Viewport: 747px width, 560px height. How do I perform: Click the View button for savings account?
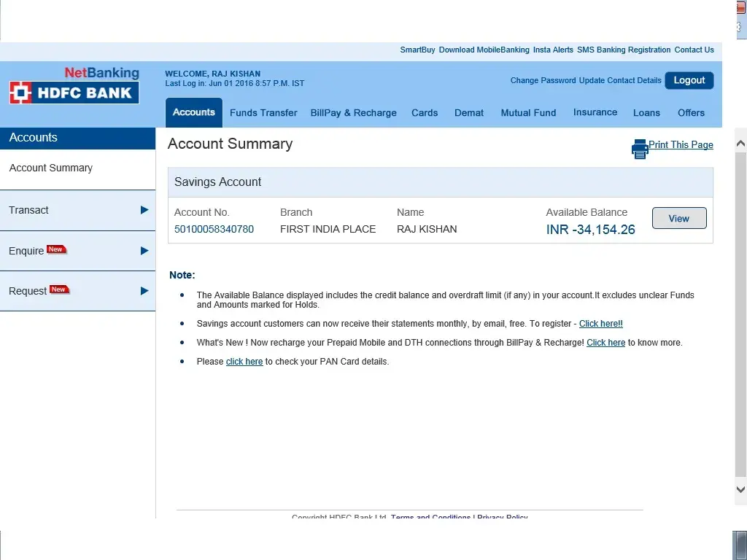[x=678, y=218]
